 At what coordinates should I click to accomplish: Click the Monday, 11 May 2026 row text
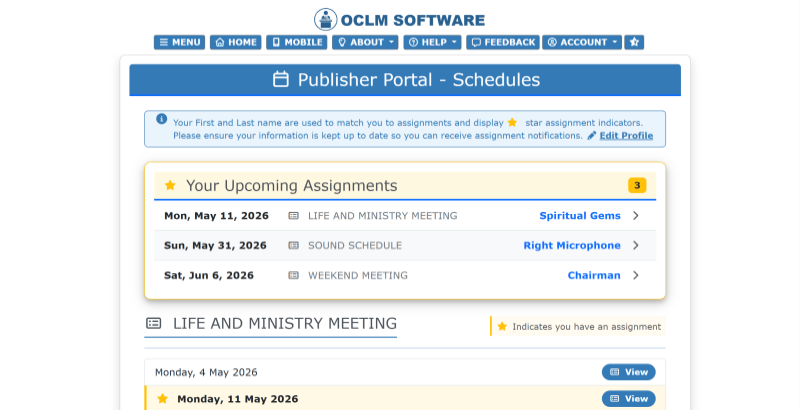pos(238,399)
